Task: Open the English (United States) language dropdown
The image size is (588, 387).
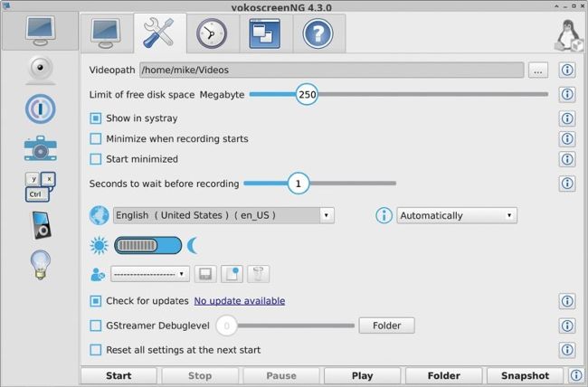Action: [223, 215]
